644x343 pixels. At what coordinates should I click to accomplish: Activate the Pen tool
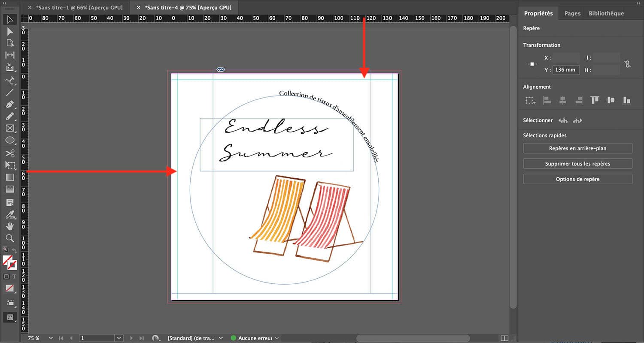(10, 104)
